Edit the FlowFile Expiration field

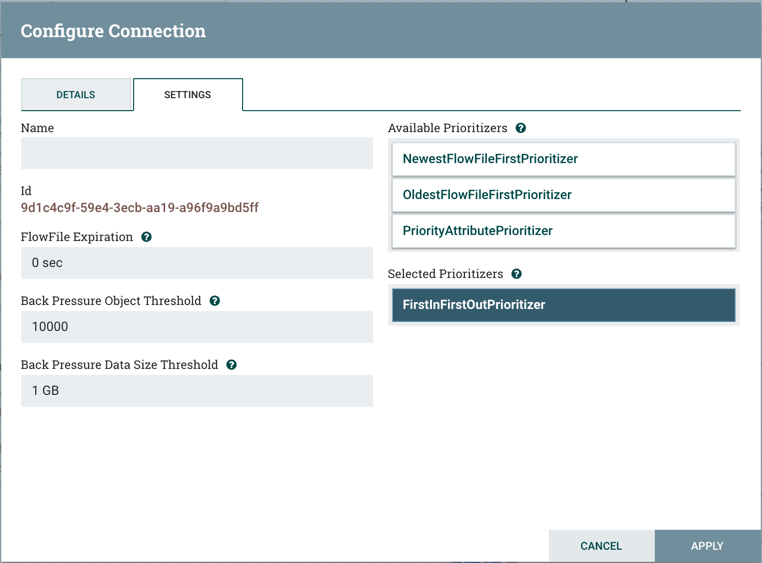(197, 263)
